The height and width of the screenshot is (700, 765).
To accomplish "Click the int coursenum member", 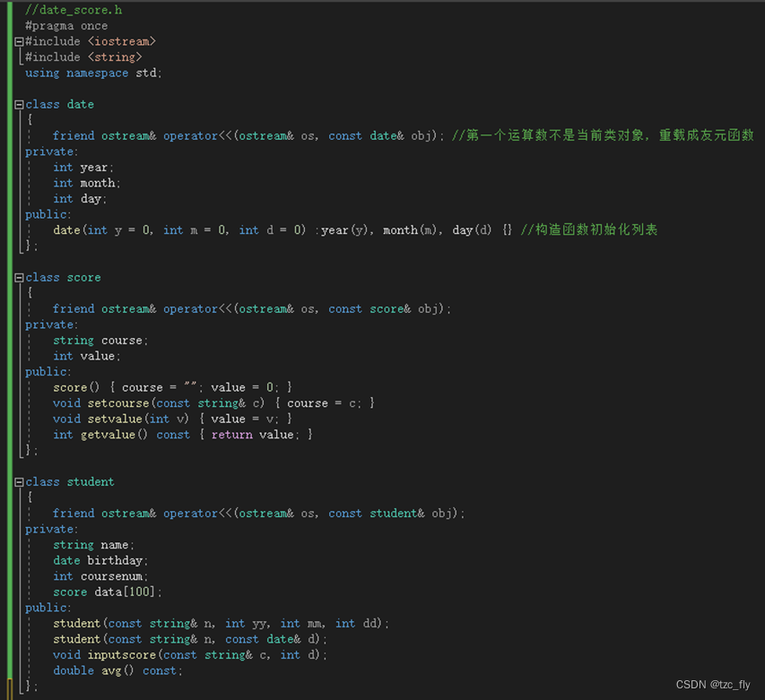I will coord(100,576).
